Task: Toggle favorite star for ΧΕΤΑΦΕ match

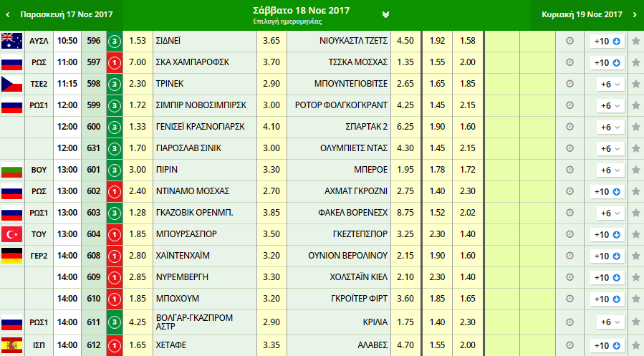Action: (x=635, y=345)
